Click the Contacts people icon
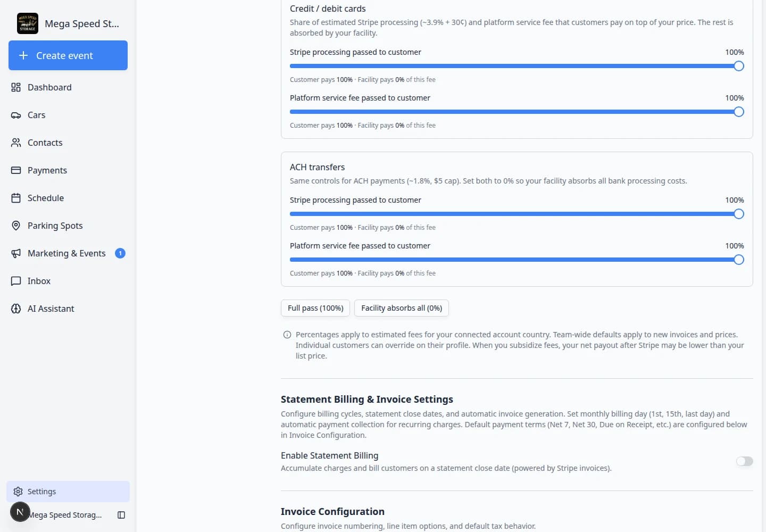The height and width of the screenshot is (532, 766). coord(16,143)
